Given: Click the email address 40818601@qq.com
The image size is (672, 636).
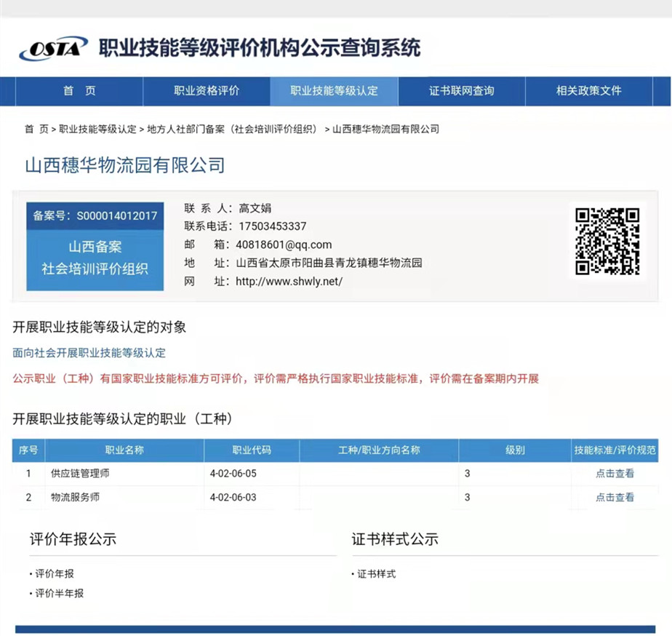Looking at the screenshot, I should pyautogui.click(x=284, y=245).
